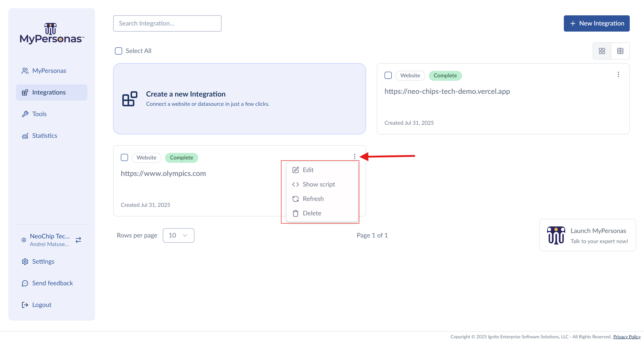Click the Page 1 of 1 indicator
Viewport: 644px width, 341px height.
(372, 235)
